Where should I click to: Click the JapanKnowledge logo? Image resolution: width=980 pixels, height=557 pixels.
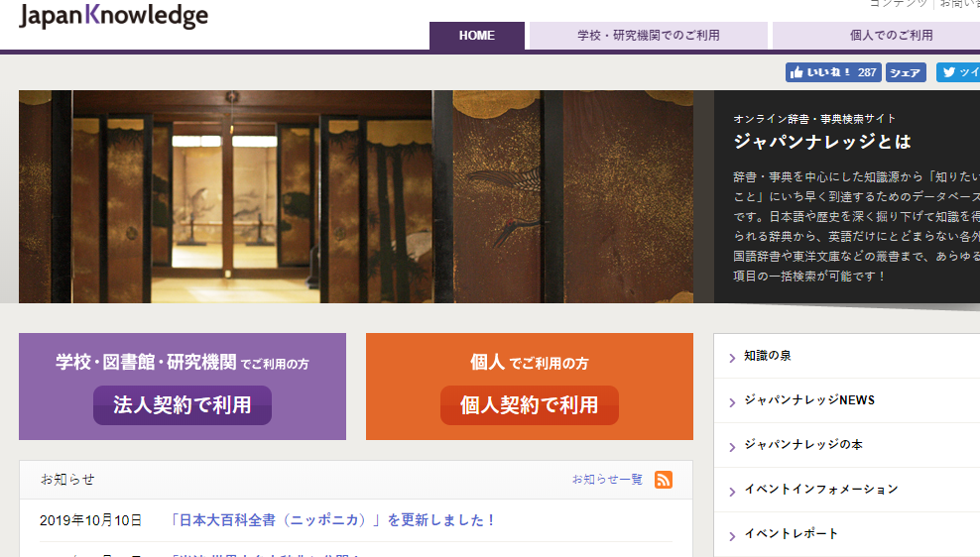(x=114, y=16)
